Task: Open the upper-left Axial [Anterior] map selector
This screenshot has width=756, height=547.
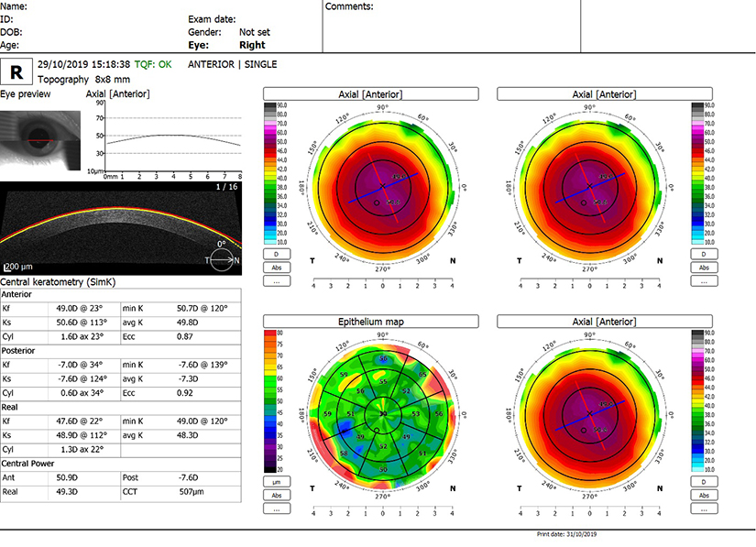Action: coord(371,93)
